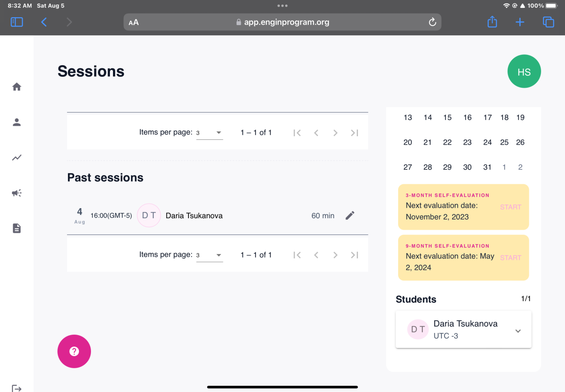Screen dimensions: 565x392
Task: Open the Home page from sidebar
Action: tap(17, 87)
